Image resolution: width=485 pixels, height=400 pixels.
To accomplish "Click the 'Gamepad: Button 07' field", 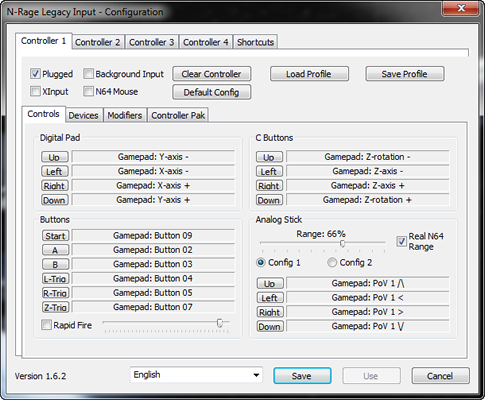I will click(153, 307).
